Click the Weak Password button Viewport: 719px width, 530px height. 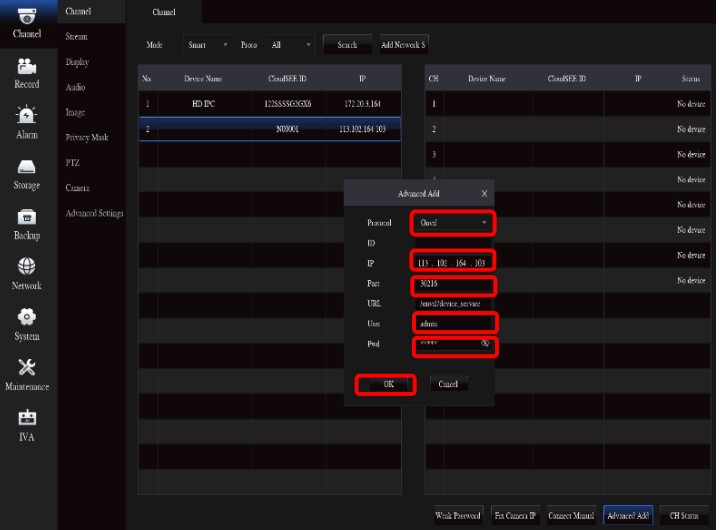click(458, 516)
